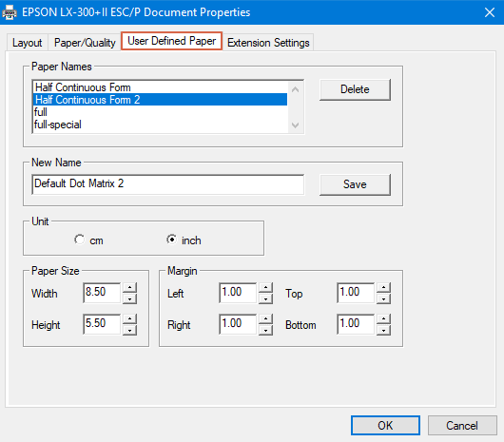Increase the Top margin up arrow
The height and width of the screenshot is (442, 504).
(383, 287)
